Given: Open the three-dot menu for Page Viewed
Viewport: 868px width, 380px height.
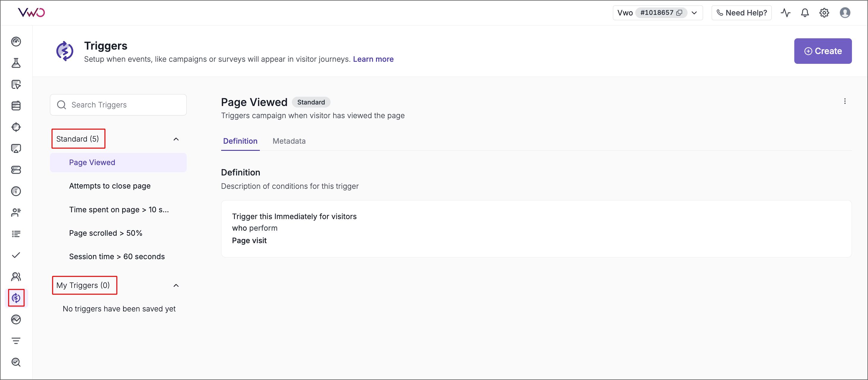Looking at the screenshot, I should coord(845,101).
